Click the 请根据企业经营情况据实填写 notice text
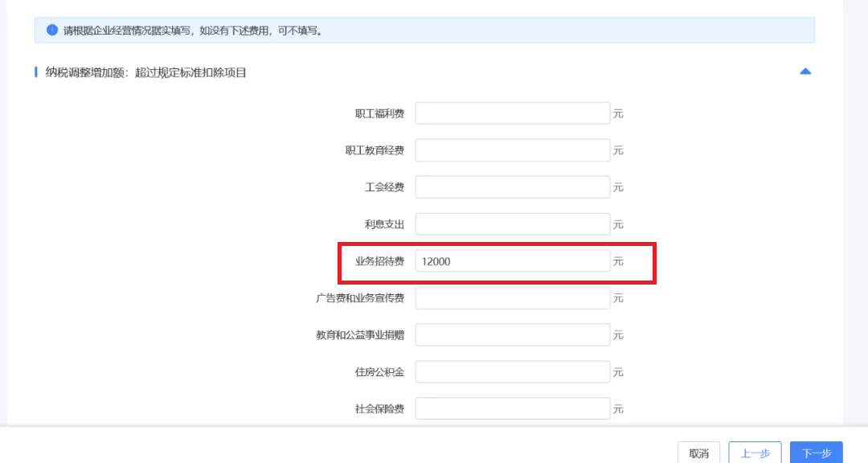868x463 pixels. (x=193, y=31)
